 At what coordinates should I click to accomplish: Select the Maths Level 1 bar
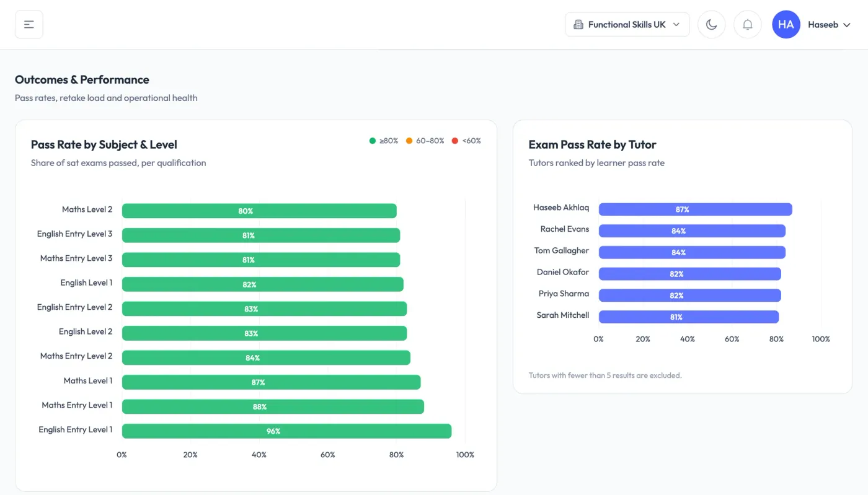tap(271, 382)
